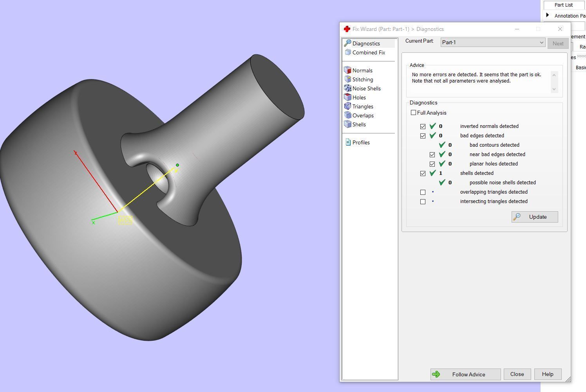Open the Current Part dropdown

tap(493, 42)
